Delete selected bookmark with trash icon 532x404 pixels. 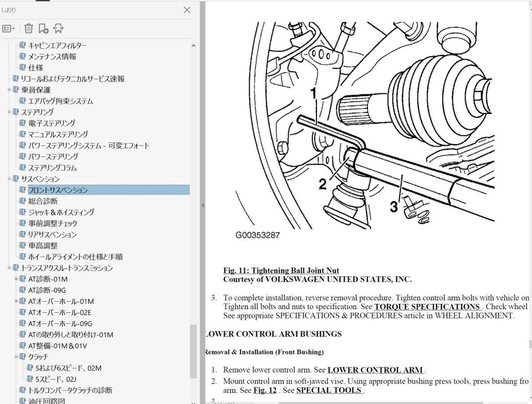point(28,29)
